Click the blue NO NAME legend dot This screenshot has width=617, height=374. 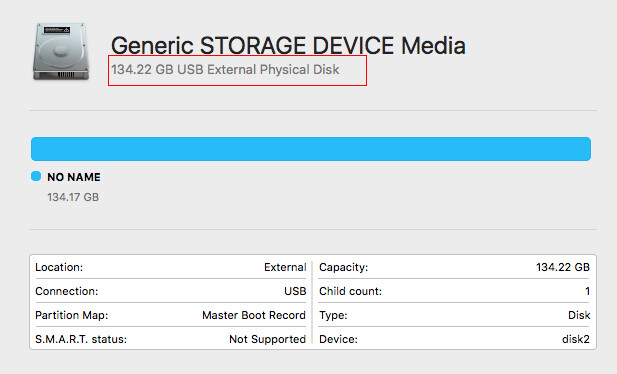point(36,176)
